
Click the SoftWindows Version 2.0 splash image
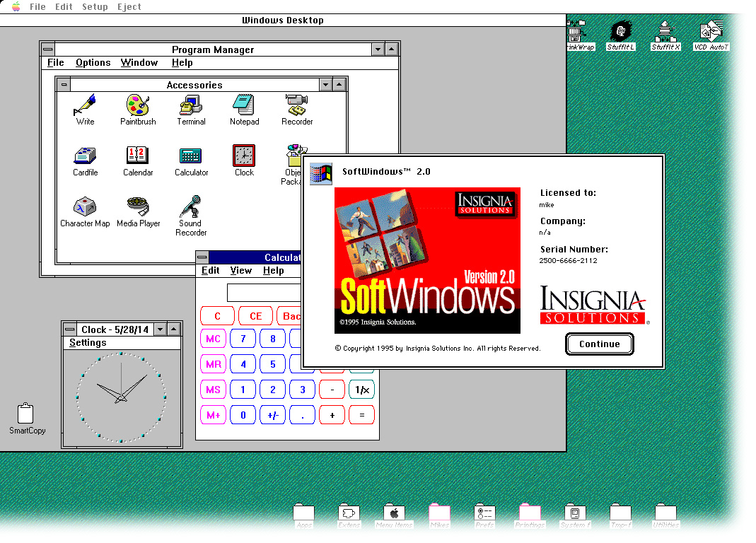[x=427, y=260]
